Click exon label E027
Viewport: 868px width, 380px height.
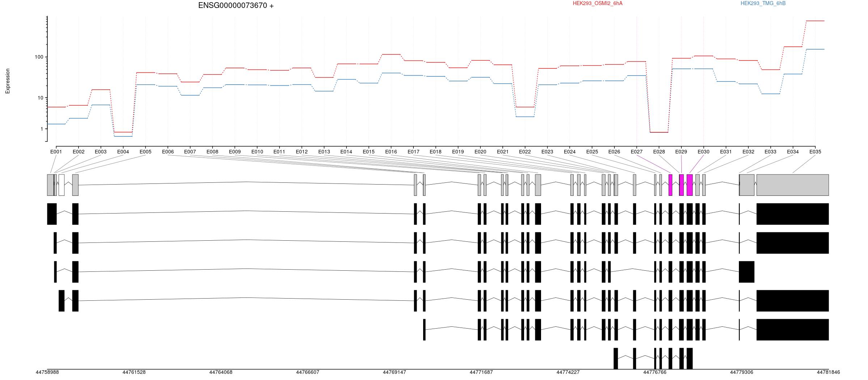637,152
